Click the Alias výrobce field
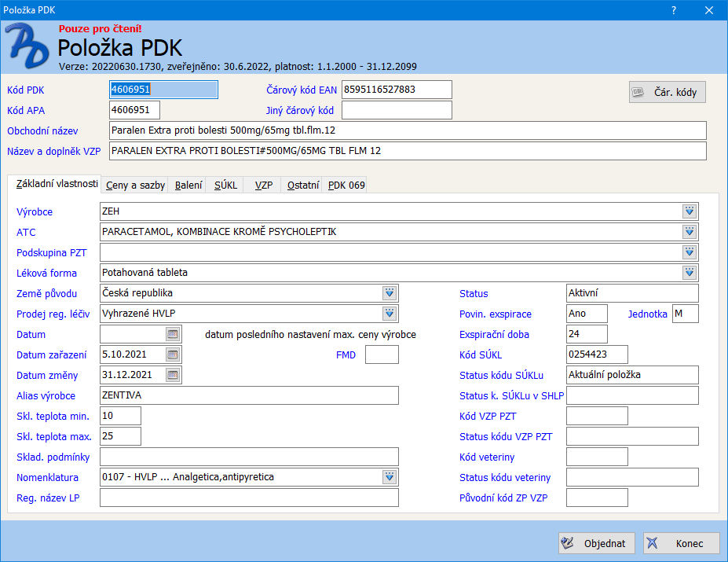Image resolution: width=728 pixels, height=562 pixels. (249, 395)
